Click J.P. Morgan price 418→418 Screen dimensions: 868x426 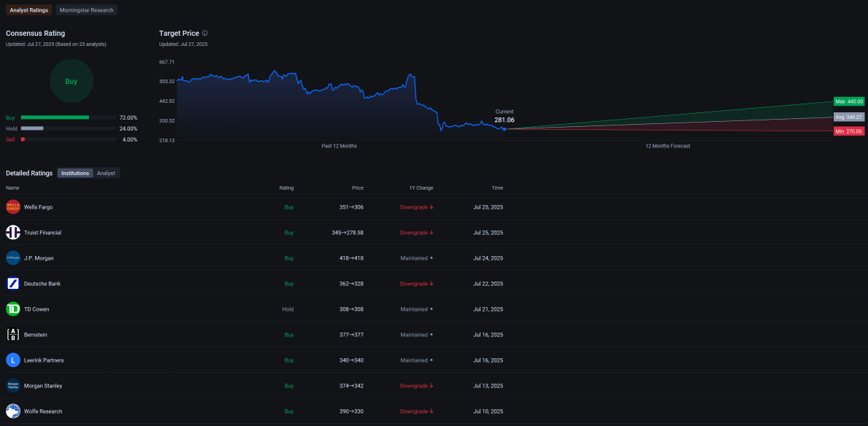click(352, 257)
